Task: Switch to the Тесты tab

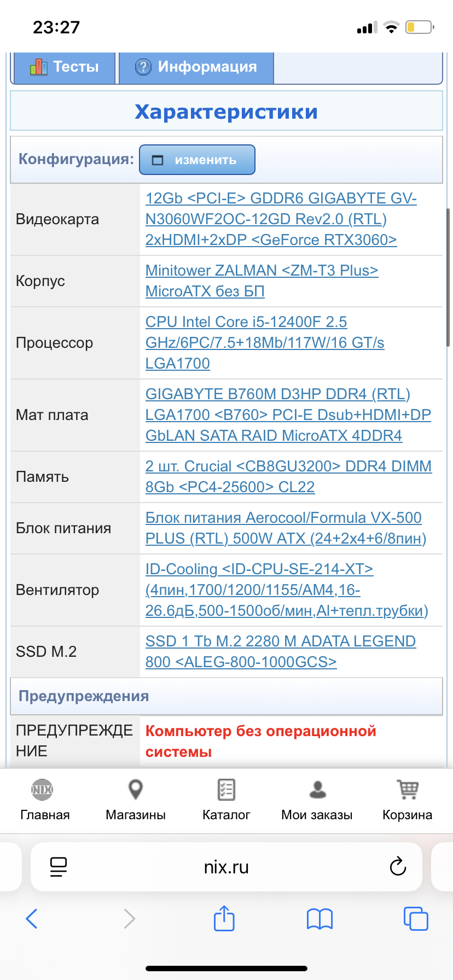Action: click(65, 67)
